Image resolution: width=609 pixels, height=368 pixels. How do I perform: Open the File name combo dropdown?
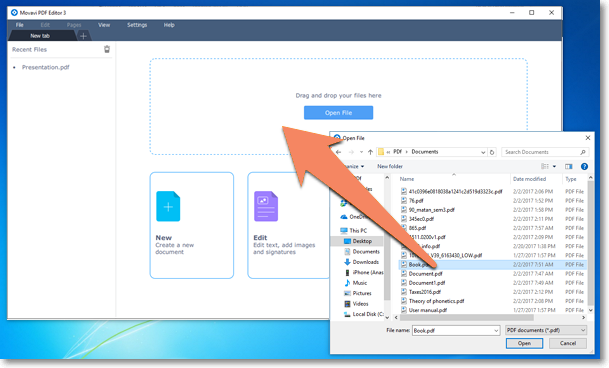pos(496,331)
